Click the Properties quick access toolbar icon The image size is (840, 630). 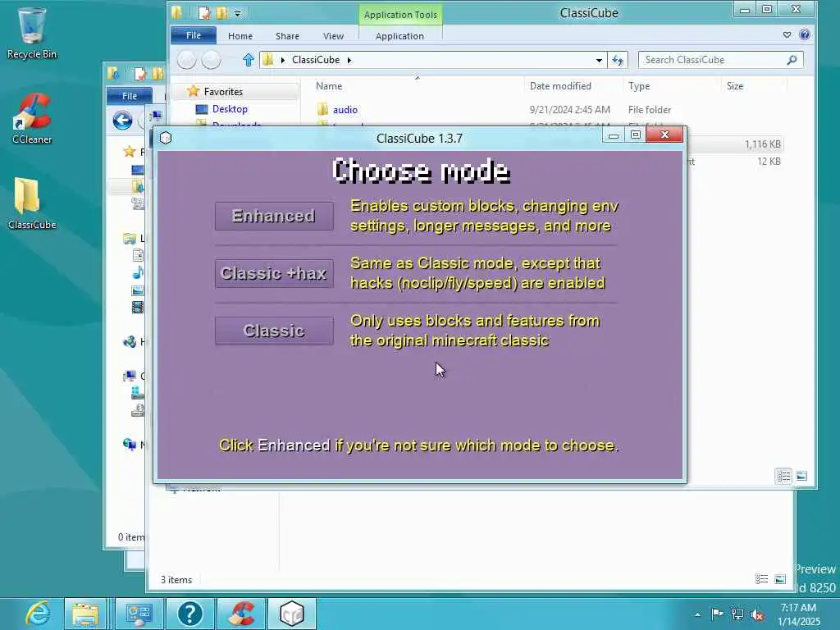point(204,13)
